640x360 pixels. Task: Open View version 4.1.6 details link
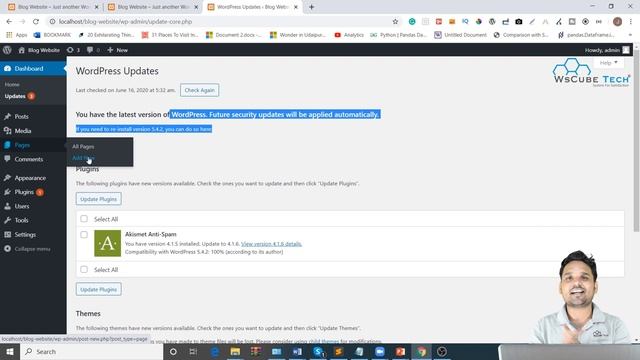point(271,244)
